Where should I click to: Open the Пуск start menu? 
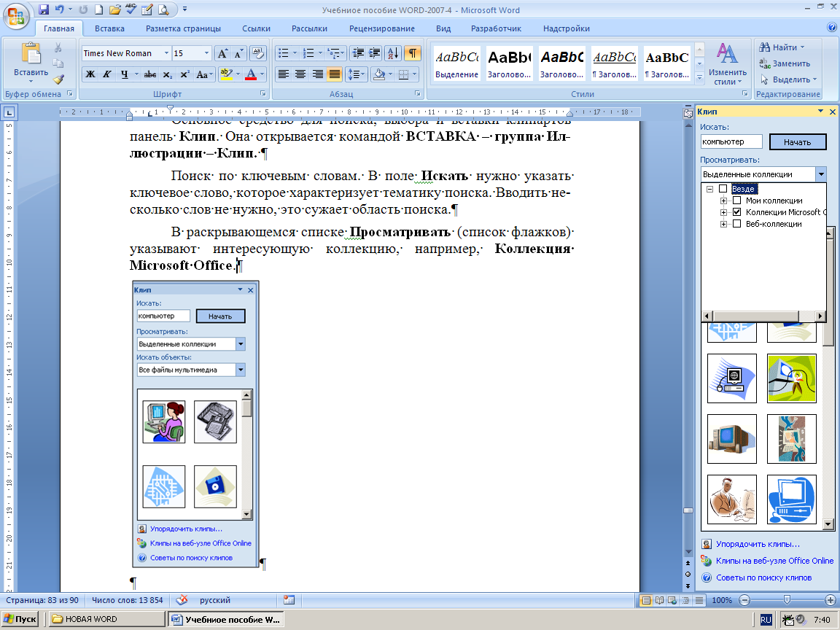coord(20,619)
